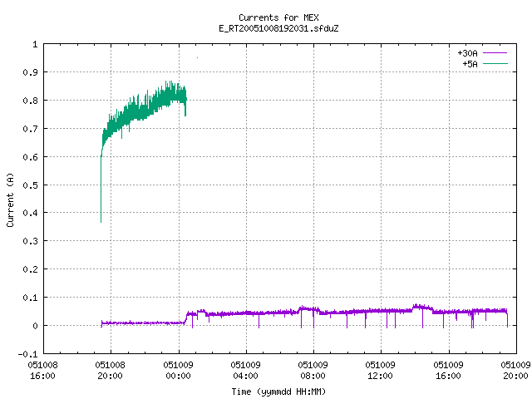Click the y-axis tick label "0.4"
This screenshot has height=399, width=532.
click(x=30, y=213)
